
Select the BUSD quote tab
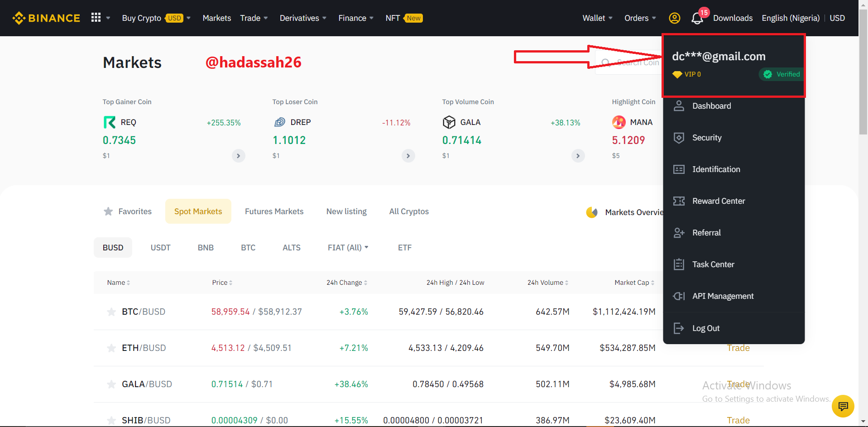click(x=113, y=248)
